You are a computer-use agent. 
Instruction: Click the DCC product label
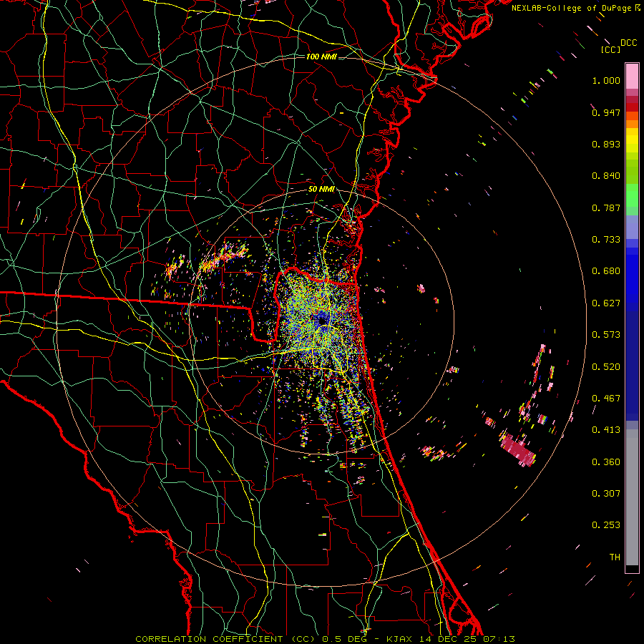point(628,43)
